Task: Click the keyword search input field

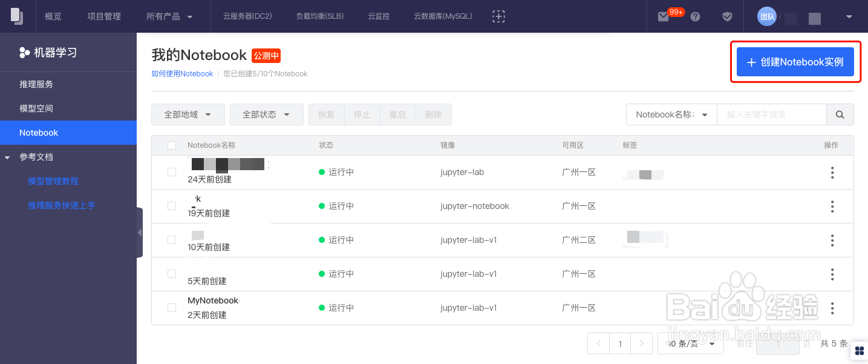Action: pyautogui.click(x=771, y=114)
